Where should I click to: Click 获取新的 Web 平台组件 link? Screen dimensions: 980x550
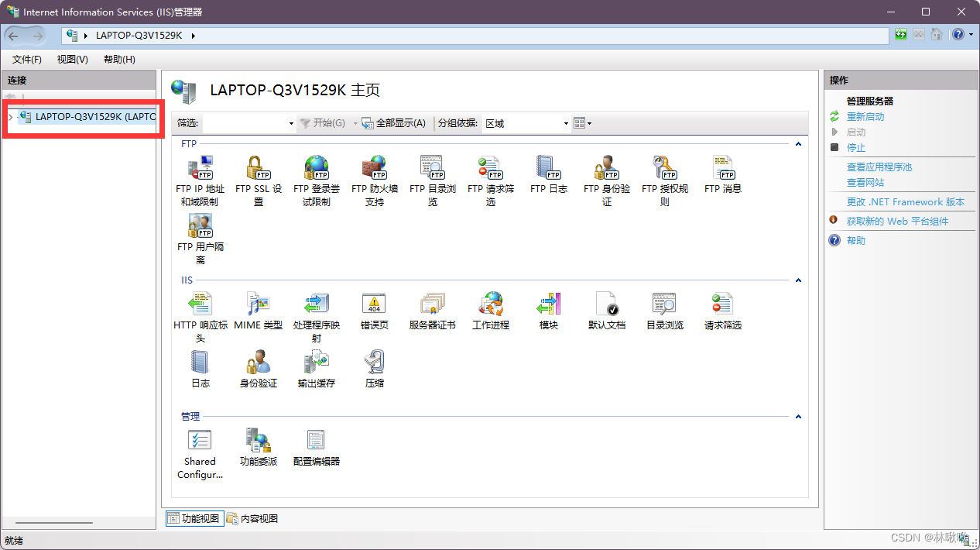tap(897, 222)
